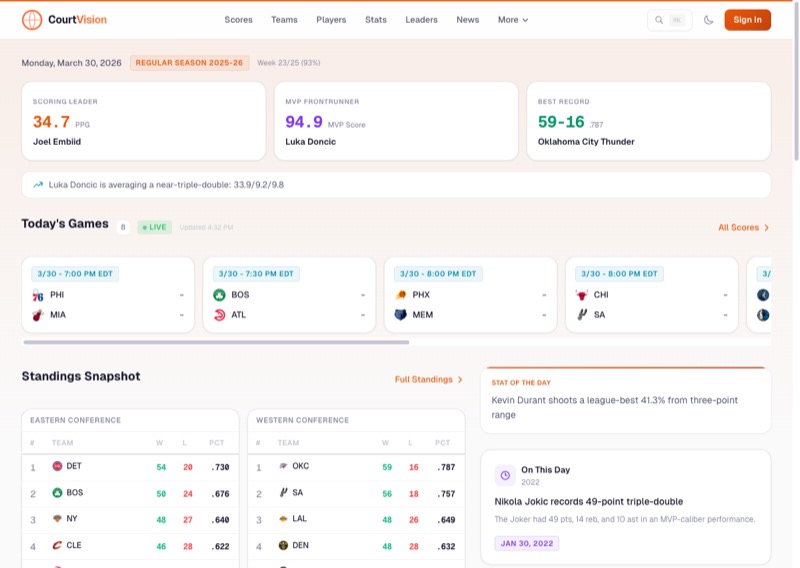Click the W column header in Western Conference

(x=385, y=443)
